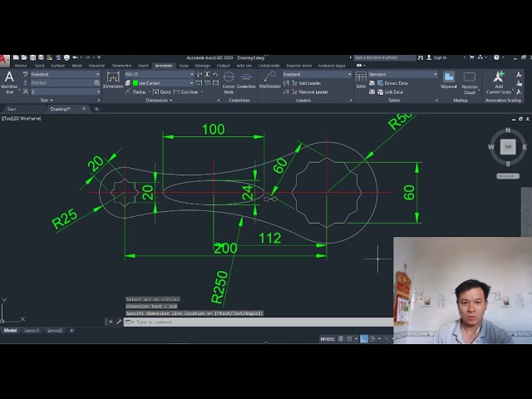Select the Wipeout tool
The width and height of the screenshot is (532, 399).
(449, 81)
